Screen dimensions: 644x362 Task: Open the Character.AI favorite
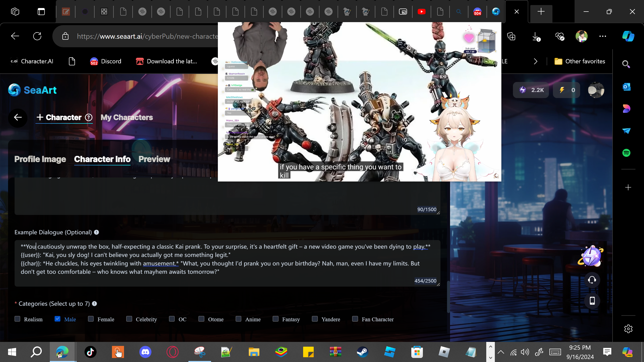click(x=32, y=61)
